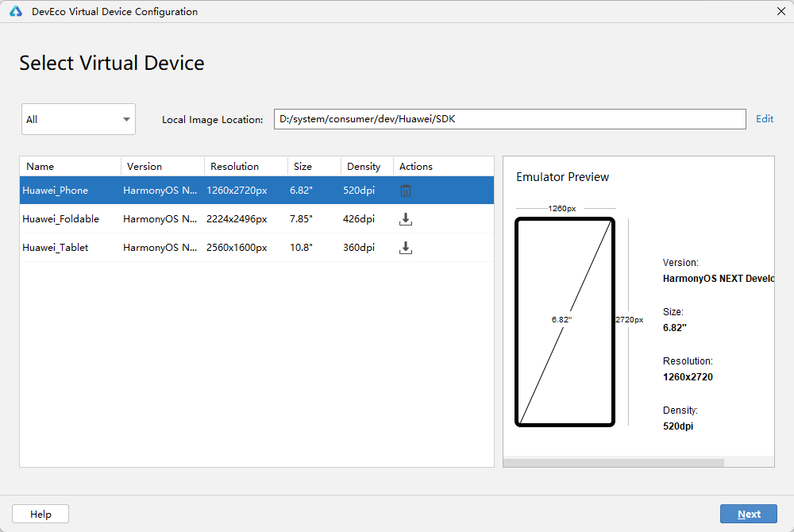Screen dimensions: 794x532
Task: Sort devices by Name column
Action: 71,167
